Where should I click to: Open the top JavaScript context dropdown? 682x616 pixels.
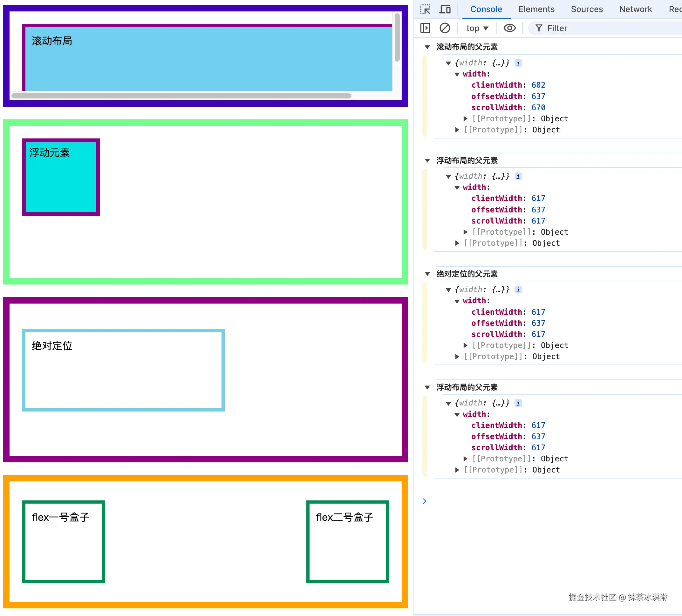coord(477,28)
